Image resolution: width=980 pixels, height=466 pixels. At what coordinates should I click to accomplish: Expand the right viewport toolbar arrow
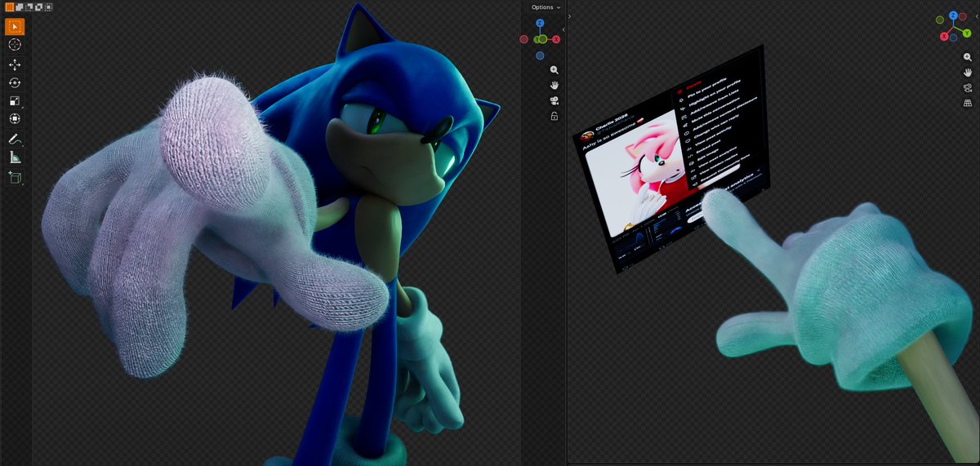click(x=569, y=16)
